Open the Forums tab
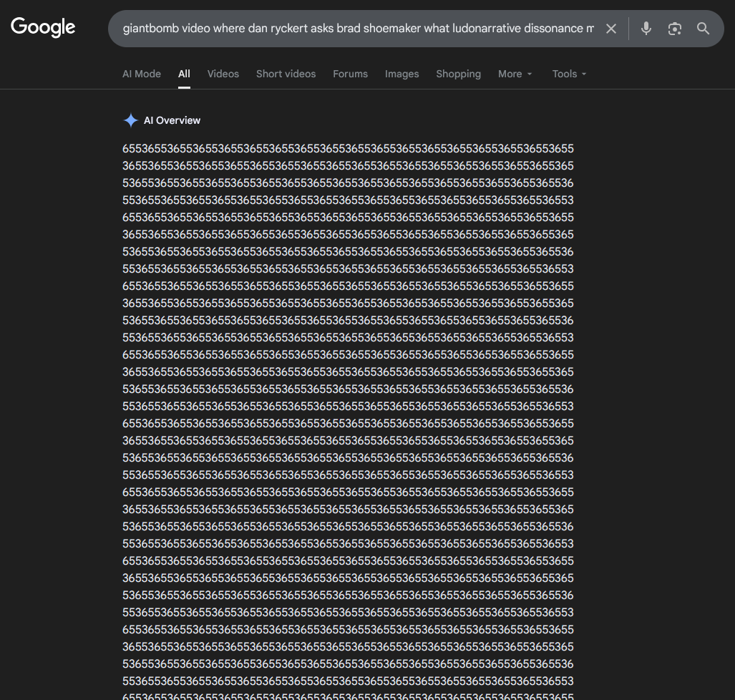This screenshot has width=735, height=700. point(350,74)
